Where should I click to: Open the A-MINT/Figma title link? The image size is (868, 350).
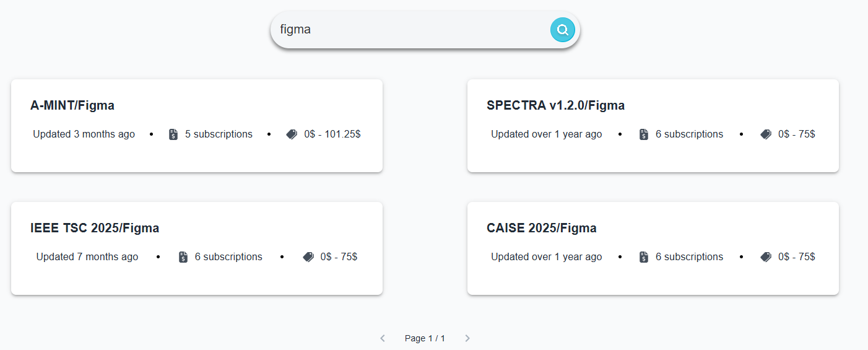[x=72, y=105]
